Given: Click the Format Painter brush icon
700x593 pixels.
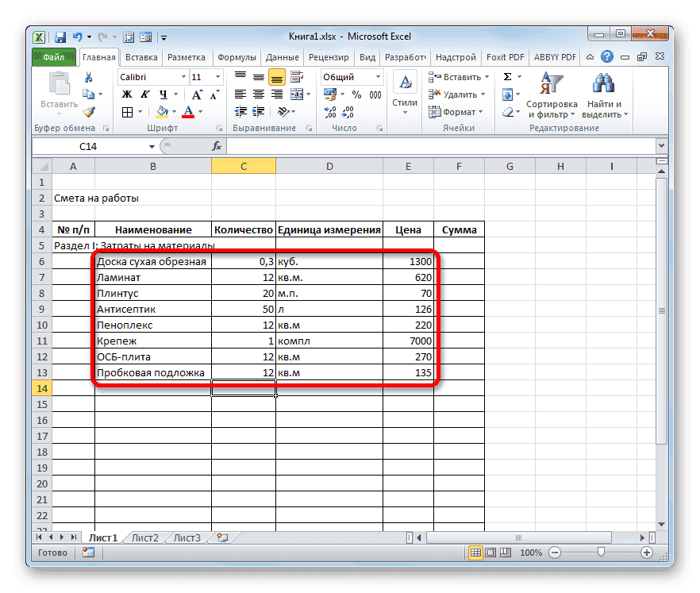Looking at the screenshot, I should tap(90, 112).
